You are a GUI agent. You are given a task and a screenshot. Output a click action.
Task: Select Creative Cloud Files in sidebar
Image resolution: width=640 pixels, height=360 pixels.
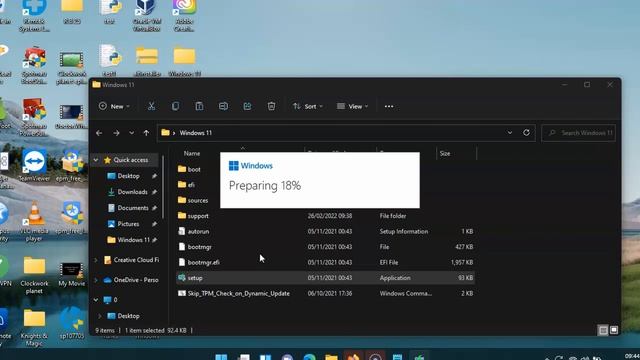pyautogui.click(x=136, y=260)
